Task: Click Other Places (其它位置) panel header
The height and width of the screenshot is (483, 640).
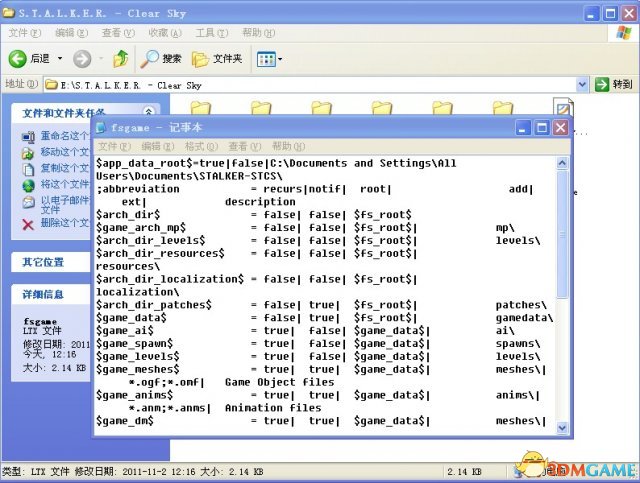Action: tap(51, 262)
